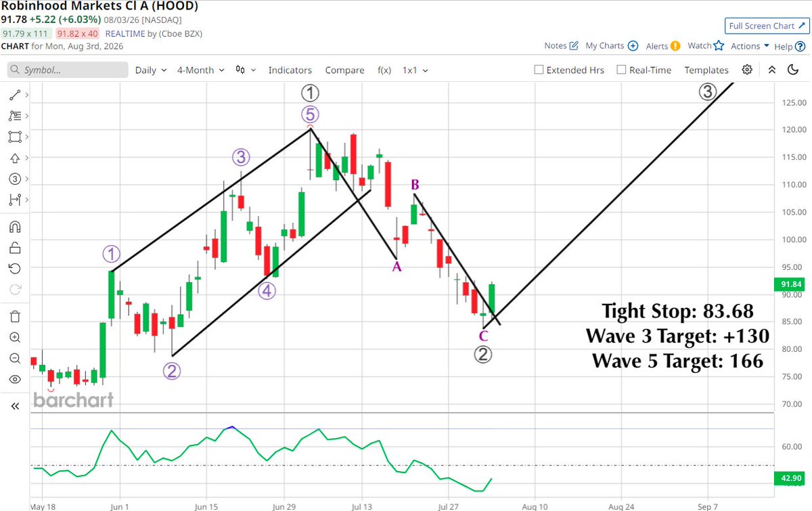This screenshot has height=511, width=812.
Task: Click the grayed redo arrow icon
Action: pos(15,290)
